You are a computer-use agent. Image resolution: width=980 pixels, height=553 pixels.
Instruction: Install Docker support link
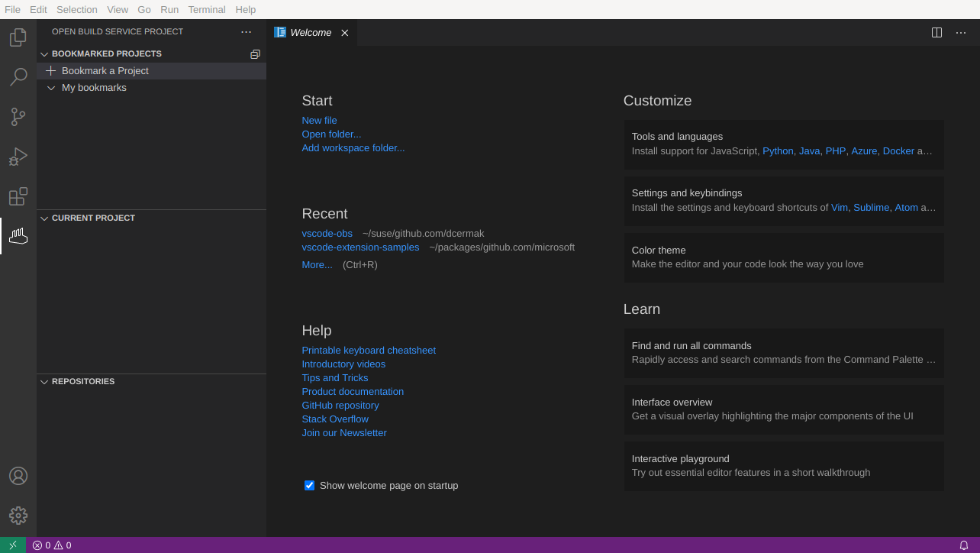[x=898, y=151]
